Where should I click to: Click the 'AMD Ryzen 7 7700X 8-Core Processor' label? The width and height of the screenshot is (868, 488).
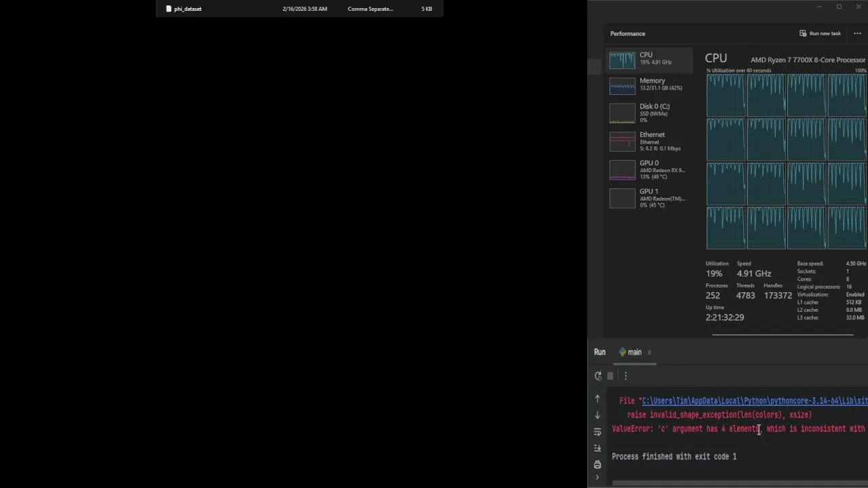(808, 60)
